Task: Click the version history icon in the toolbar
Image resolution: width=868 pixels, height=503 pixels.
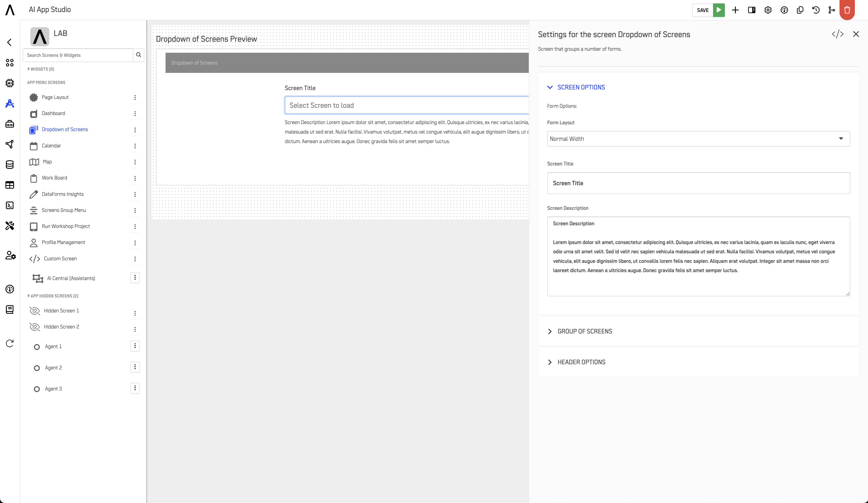Action: pos(816,10)
